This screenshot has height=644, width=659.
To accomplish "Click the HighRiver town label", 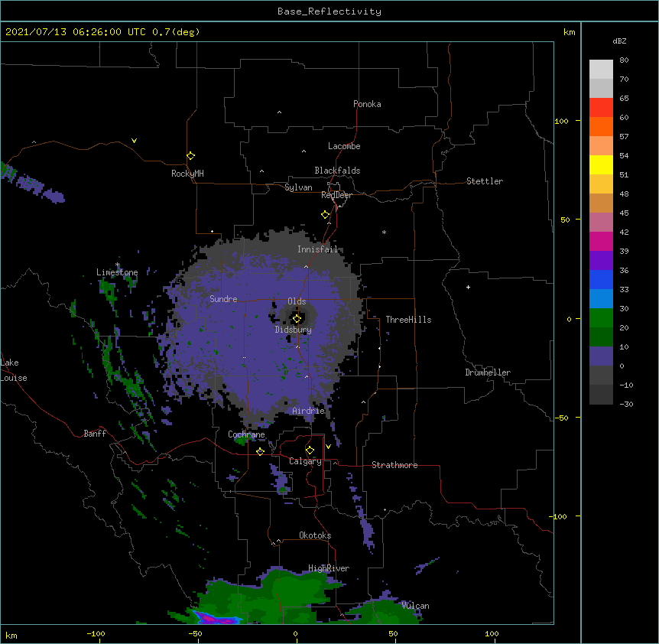I will point(329,568).
